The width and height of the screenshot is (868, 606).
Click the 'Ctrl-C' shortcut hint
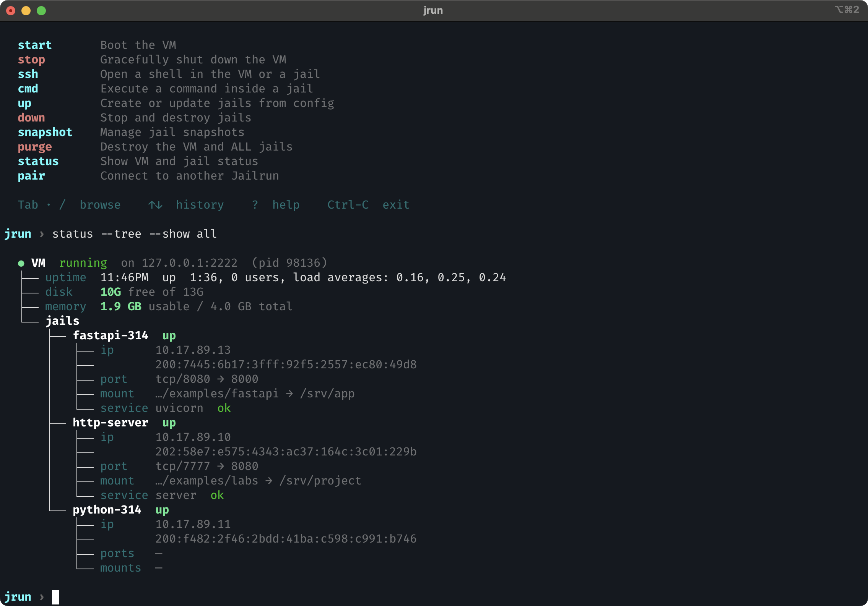[x=348, y=205]
